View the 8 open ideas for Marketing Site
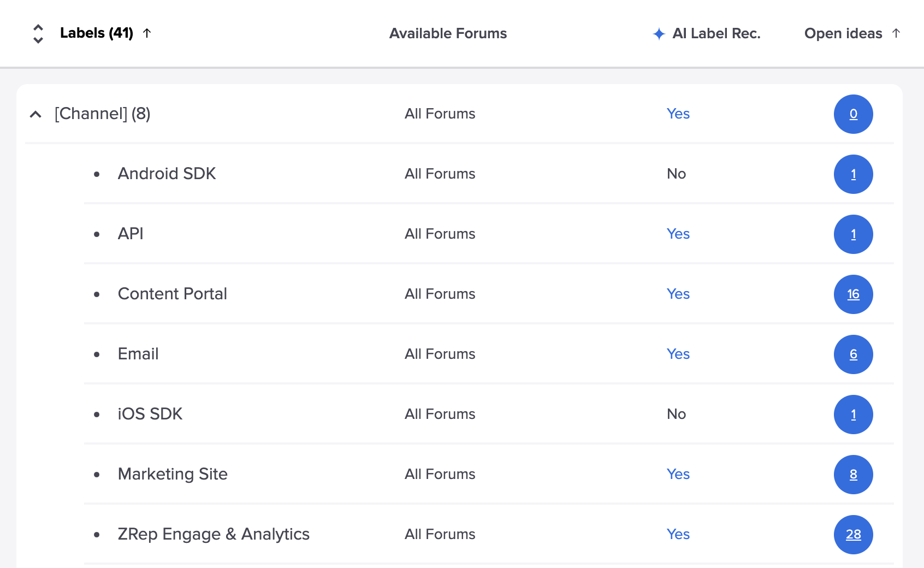 [853, 475]
